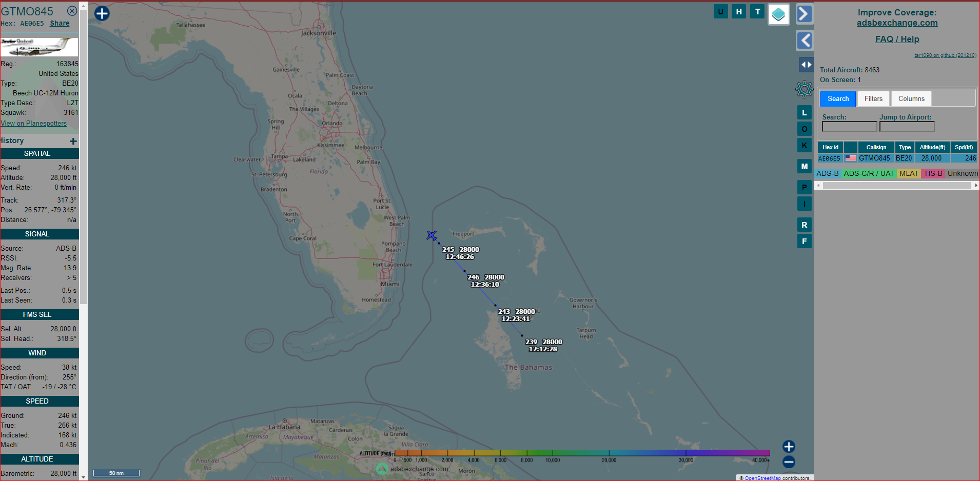The width and height of the screenshot is (980, 481).
Task: Open the tar1090 on github link
Action: click(945, 55)
